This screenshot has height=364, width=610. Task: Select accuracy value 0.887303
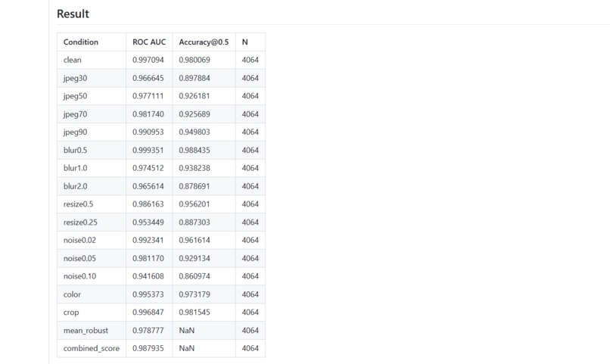pyautogui.click(x=195, y=222)
